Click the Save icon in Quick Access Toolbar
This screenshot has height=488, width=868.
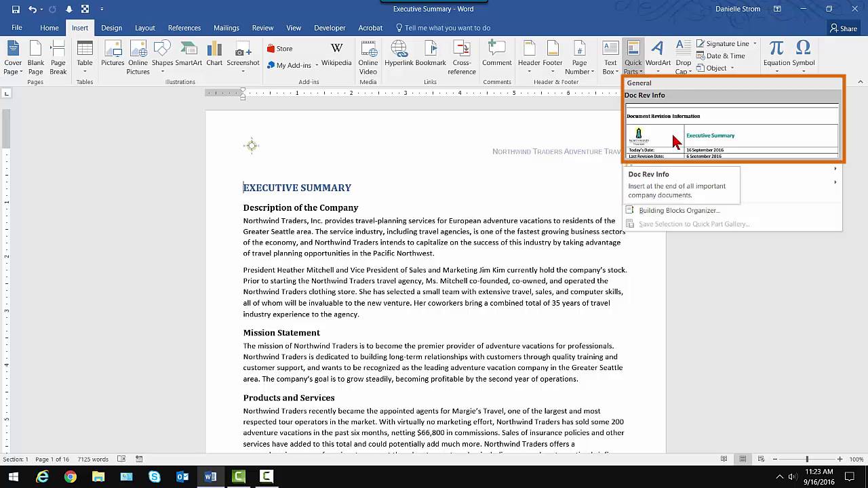pyautogui.click(x=16, y=9)
